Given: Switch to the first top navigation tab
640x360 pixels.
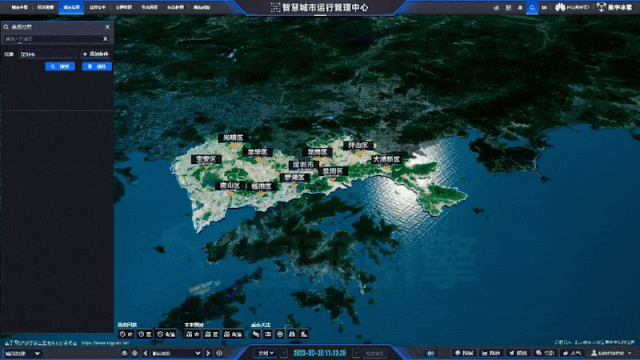Looking at the screenshot, I should 19,7.
